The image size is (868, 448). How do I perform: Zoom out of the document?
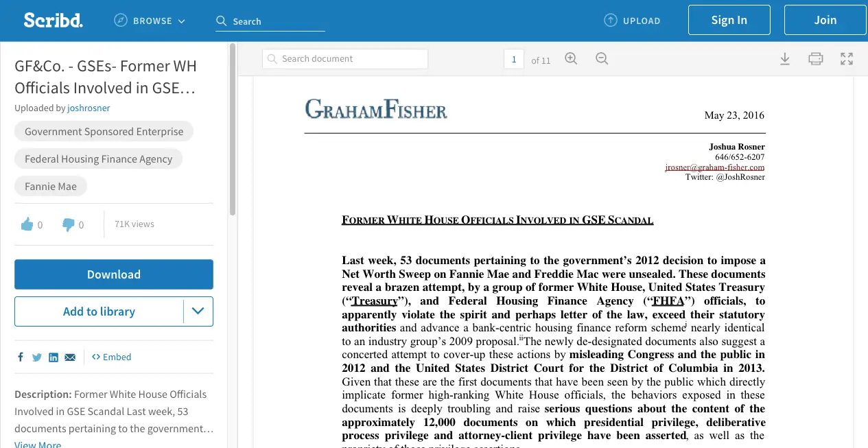click(x=602, y=59)
